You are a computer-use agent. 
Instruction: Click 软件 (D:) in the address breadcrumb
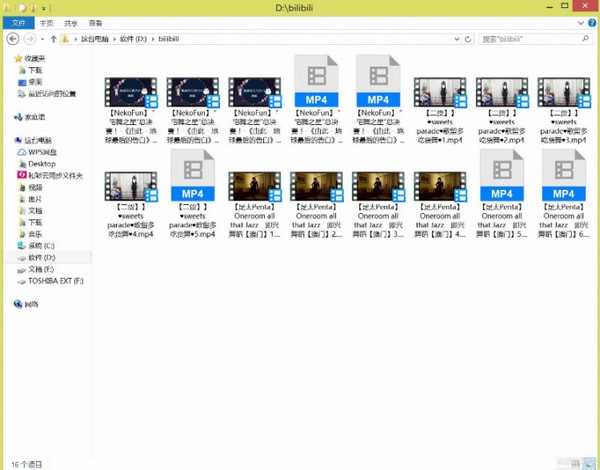click(134, 39)
